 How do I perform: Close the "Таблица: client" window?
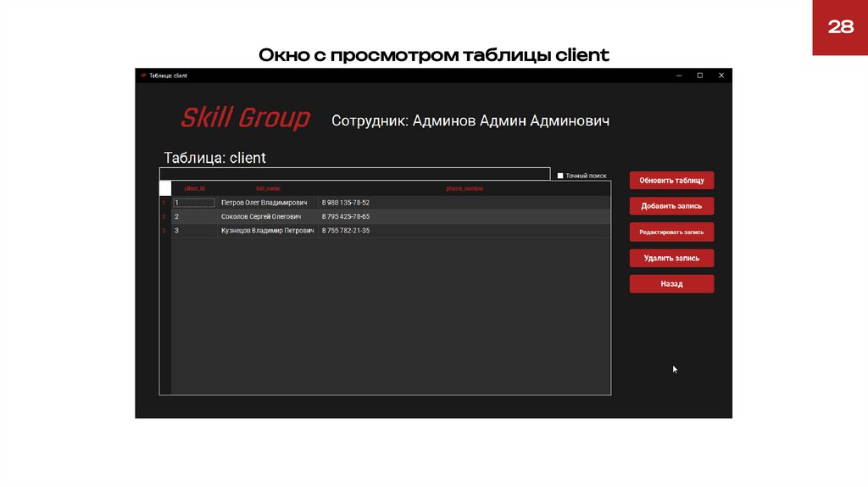[x=721, y=76]
